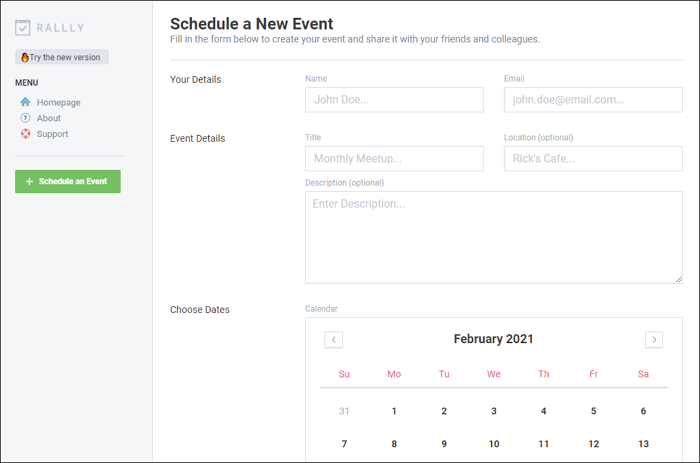The height and width of the screenshot is (463, 700).
Task: Open the Homepage menu link
Action: [x=58, y=102]
